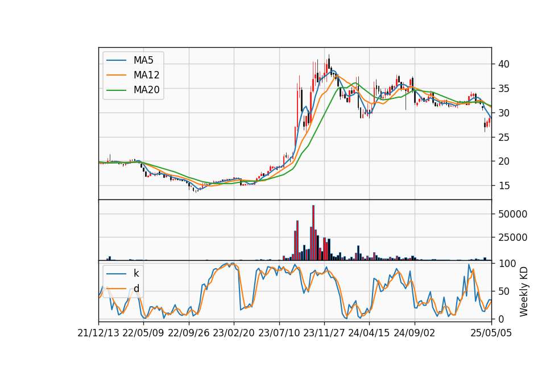Click the green MA20 legend line

point(116,90)
